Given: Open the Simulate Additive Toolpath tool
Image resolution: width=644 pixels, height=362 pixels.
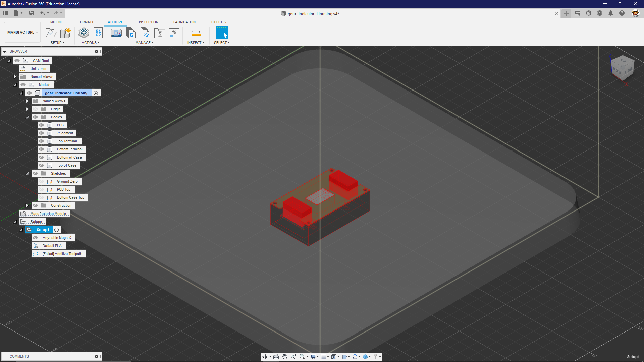Looking at the screenshot, I should [84, 33].
